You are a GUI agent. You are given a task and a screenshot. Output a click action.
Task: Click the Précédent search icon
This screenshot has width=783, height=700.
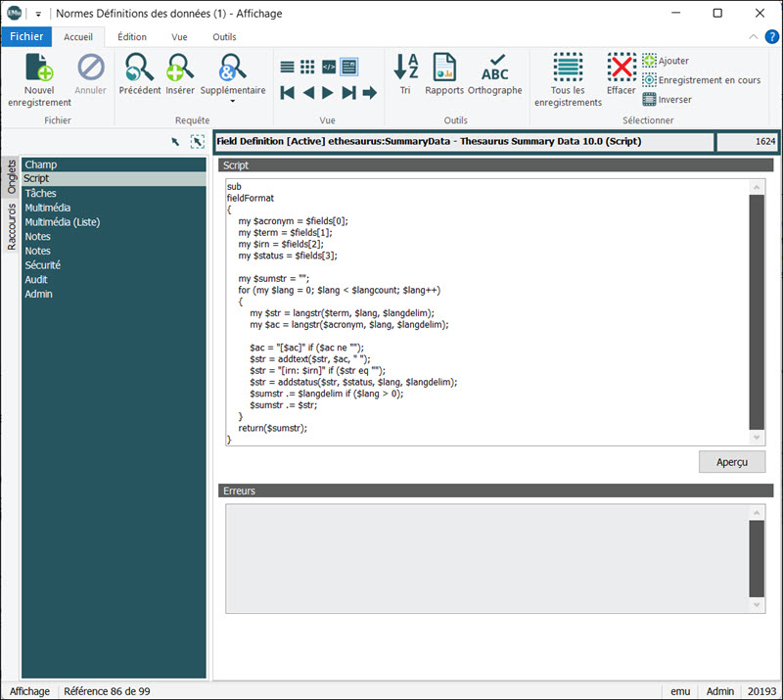coord(139,74)
